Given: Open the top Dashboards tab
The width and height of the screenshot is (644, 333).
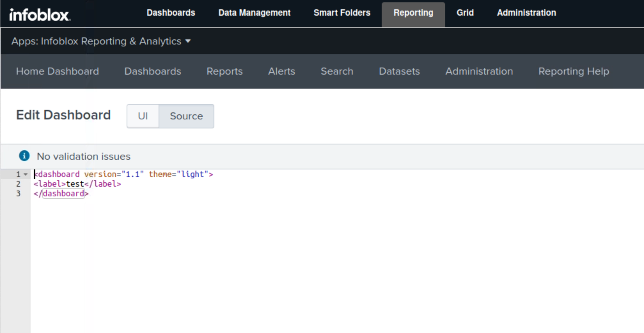Looking at the screenshot, I should [x=171, y=13].
